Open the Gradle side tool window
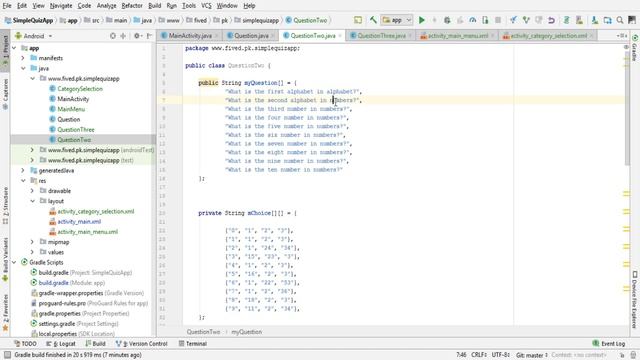Viewport: 640px width, 360px height. tap(635, 48)
